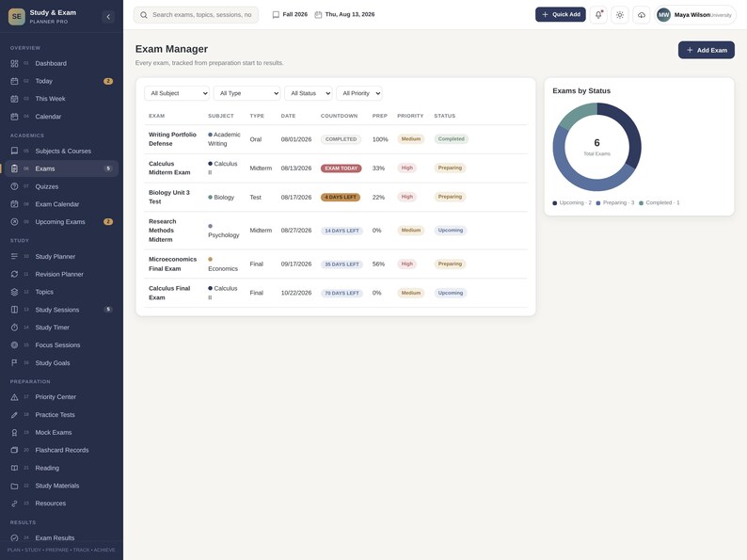Open the All Status filter dropdown
This screenshot has width=747, height=560.
click(x=309, y=93)
